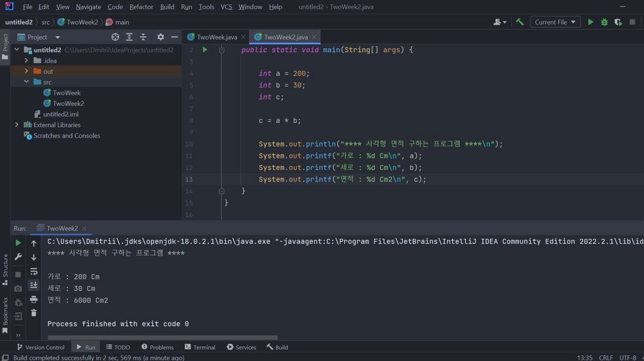Viewport: 644px width, 361px height.
Task: Toggle scroll to end in Run console
Action: (x=34, y=285)
